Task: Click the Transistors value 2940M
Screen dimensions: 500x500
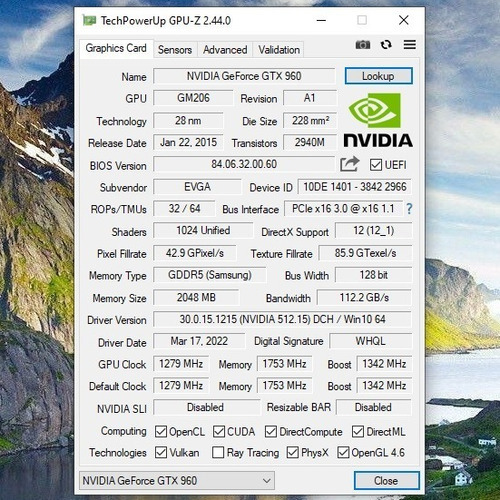Action: (x=310, y=142)
